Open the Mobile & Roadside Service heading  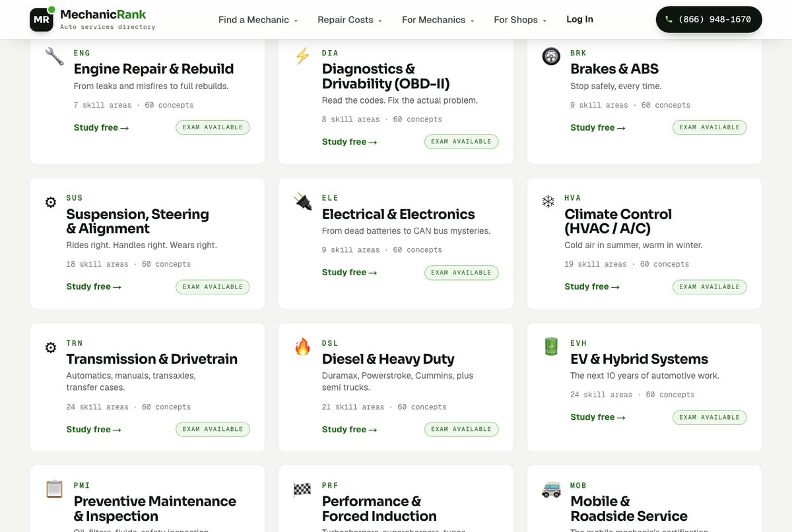(629, 508)
